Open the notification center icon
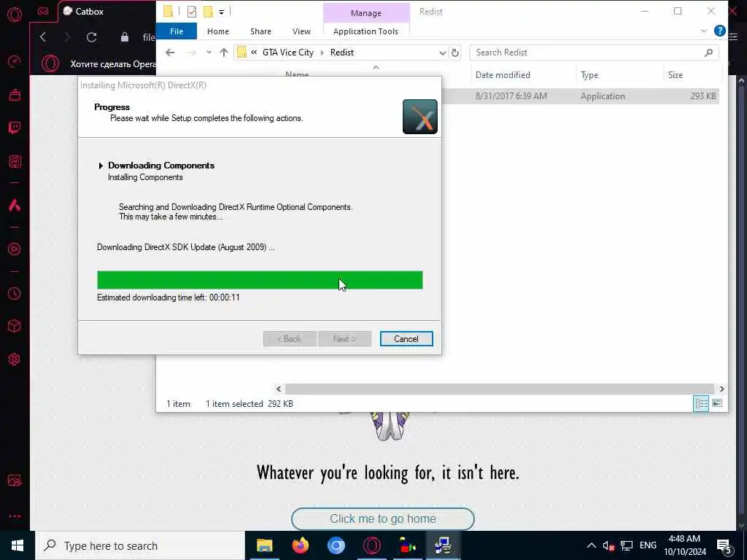Image resolution: width=747 pixels, height=560 pixels. [724, 546]
